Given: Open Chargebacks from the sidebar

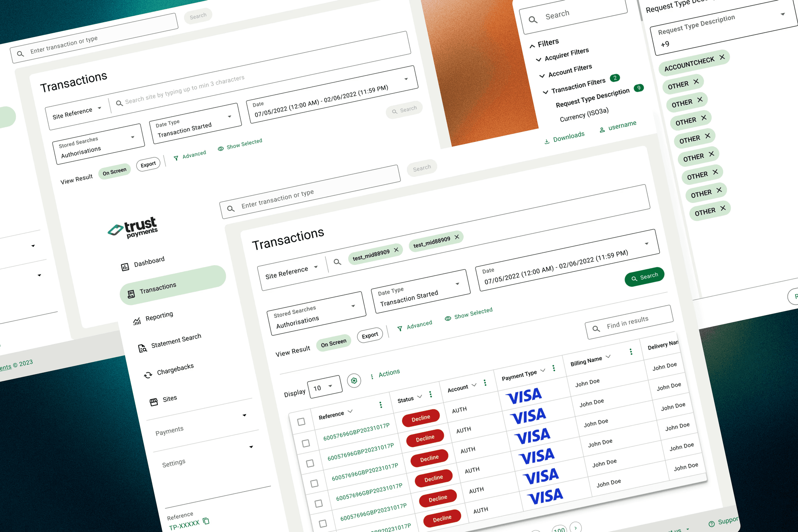Looking at the screenshot, I should pyautogui.click(x=175, y=369).
